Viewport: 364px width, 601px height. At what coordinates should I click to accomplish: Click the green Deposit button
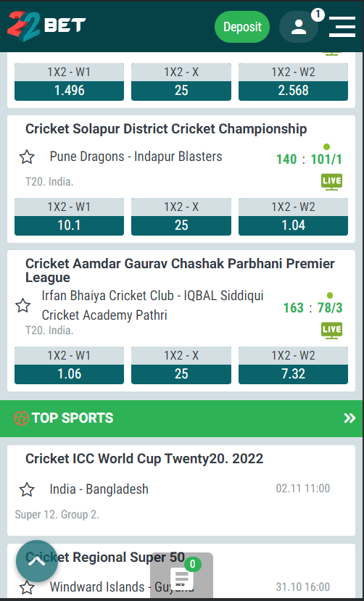242,27
